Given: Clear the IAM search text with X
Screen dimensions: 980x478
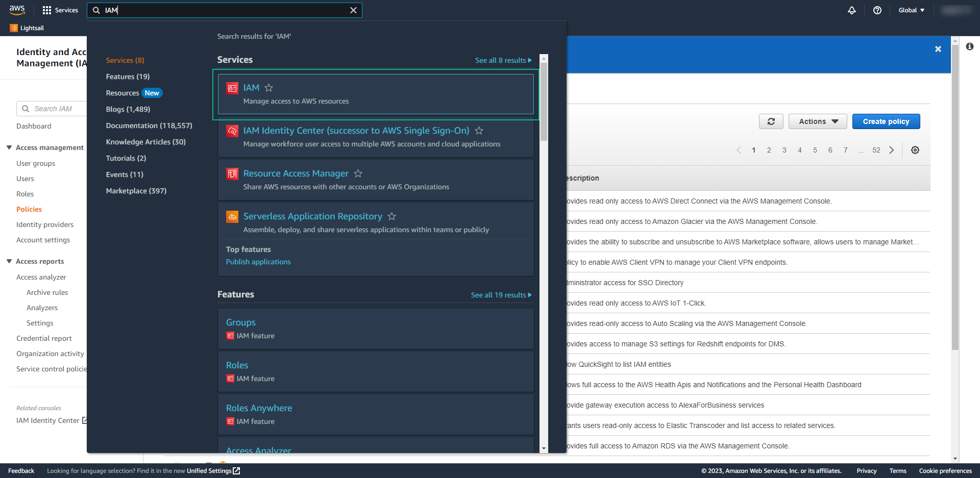Looking at the screenshot, I should (353, 10).
